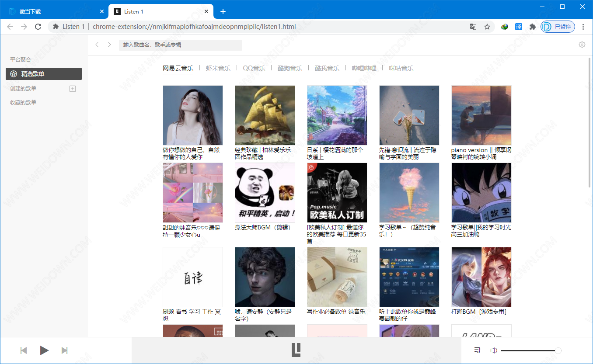Screen dimensions: 593x364
Task: Open the 甜甜的纯音乐 playlist cover
Action: (x=193, y=193)
